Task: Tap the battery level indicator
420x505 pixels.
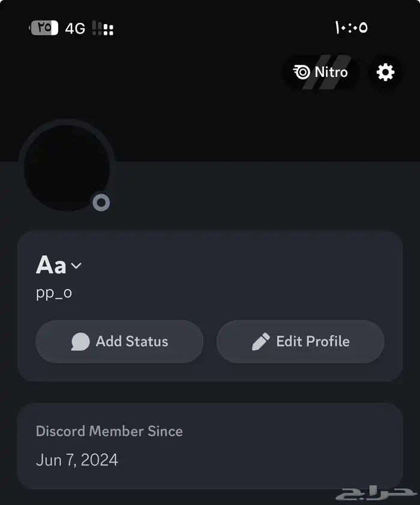Action: (45, 28)
